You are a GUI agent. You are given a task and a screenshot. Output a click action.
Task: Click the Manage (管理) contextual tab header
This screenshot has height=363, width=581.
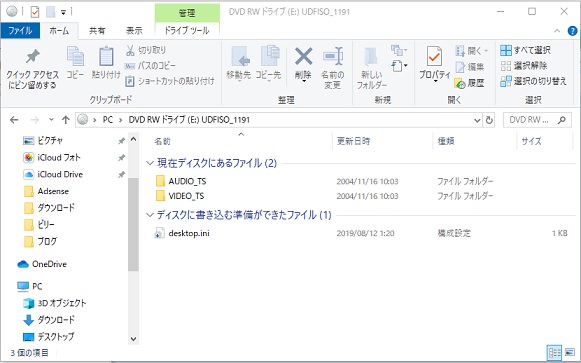point(187,13)
